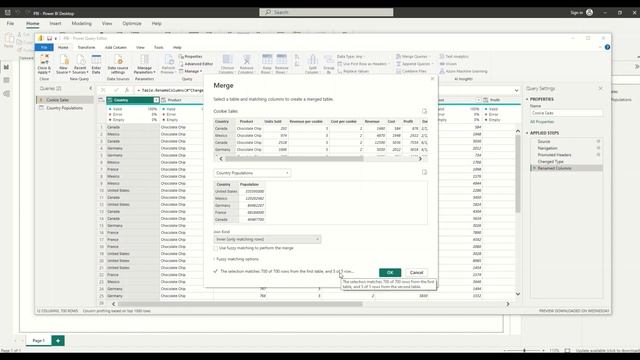Click the page icon beside Cookie Sales table

424,111
